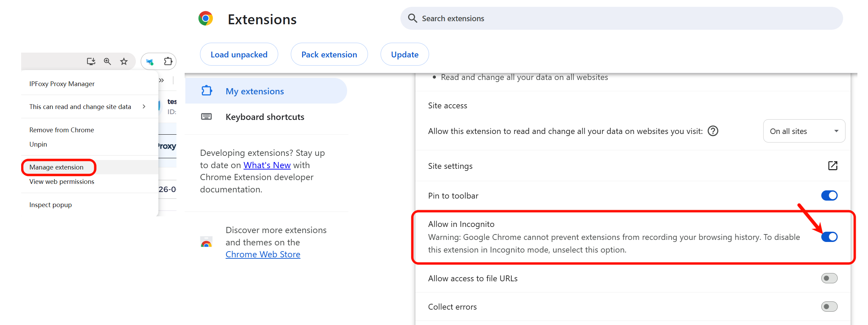This screenshot has height=325, width=868.
Task: Open the On all sites dropdown
Action: click(804, 131)
